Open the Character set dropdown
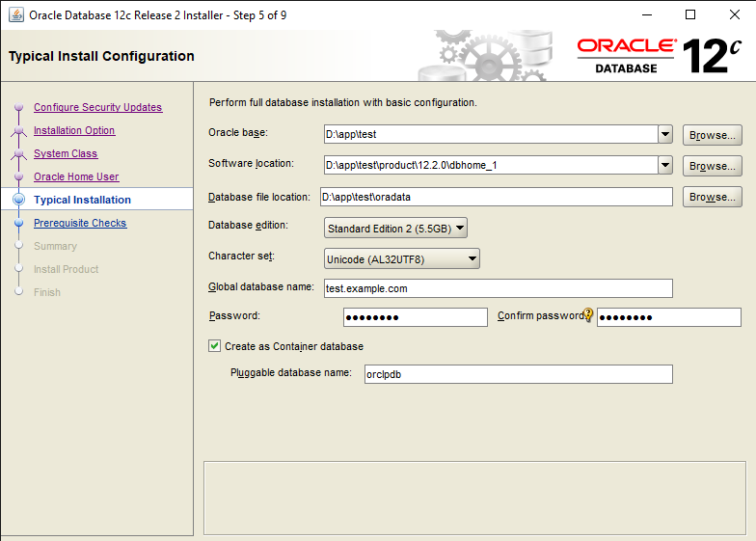The height and width of the screenshot is (541, 756). (402, 258)
